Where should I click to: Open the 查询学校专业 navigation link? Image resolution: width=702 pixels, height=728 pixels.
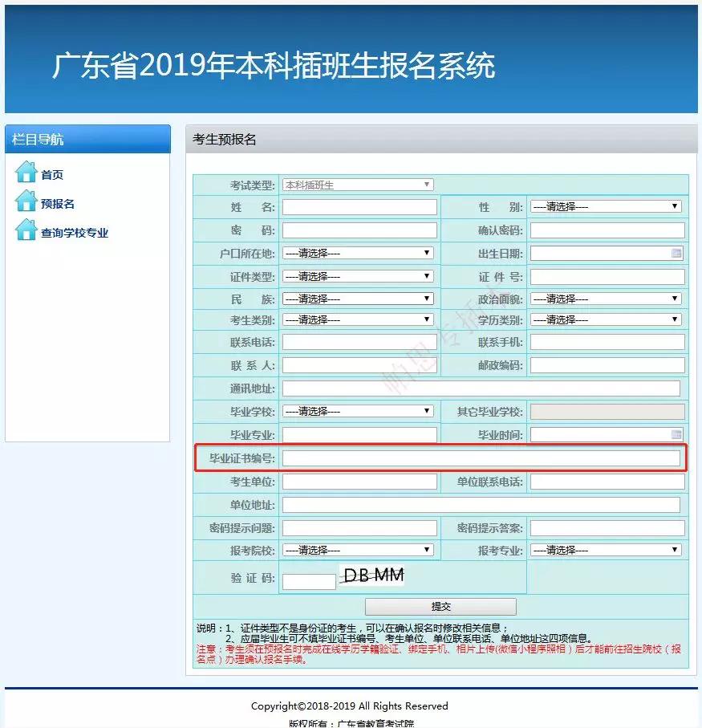point(75,233)
